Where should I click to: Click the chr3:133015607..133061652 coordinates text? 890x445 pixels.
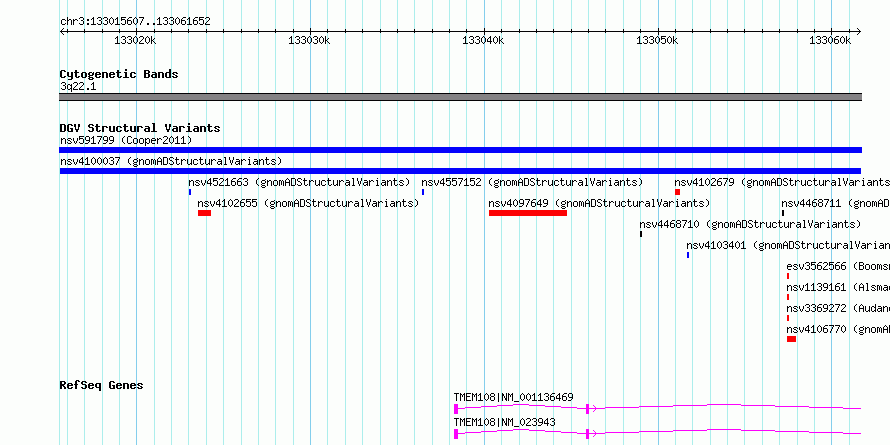135,22
